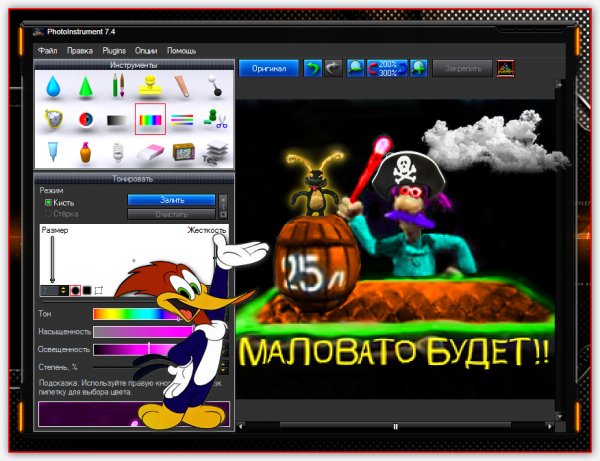The height and width of the screenshot is (461, 600).
Task: Click the Тонировать panel header
Action: pos(134,178)
